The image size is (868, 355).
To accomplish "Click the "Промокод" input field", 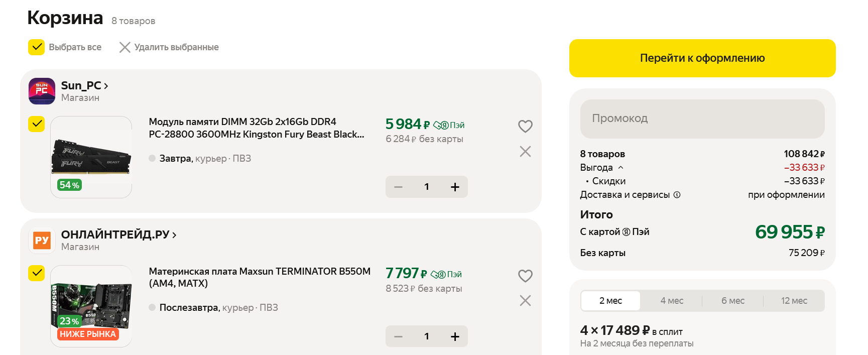I will [x=702, y=119].
